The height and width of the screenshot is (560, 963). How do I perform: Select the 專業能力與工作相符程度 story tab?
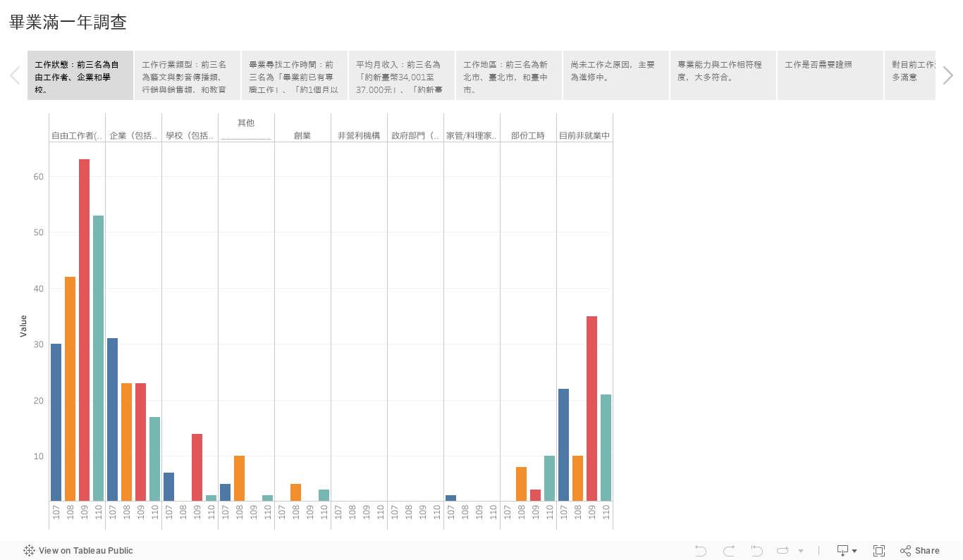pos(723,75)
